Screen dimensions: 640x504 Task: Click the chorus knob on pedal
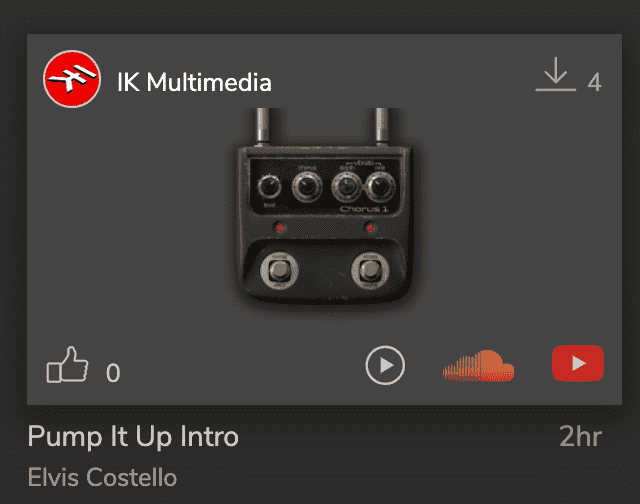pyautogui.click(x=305, y=185)
